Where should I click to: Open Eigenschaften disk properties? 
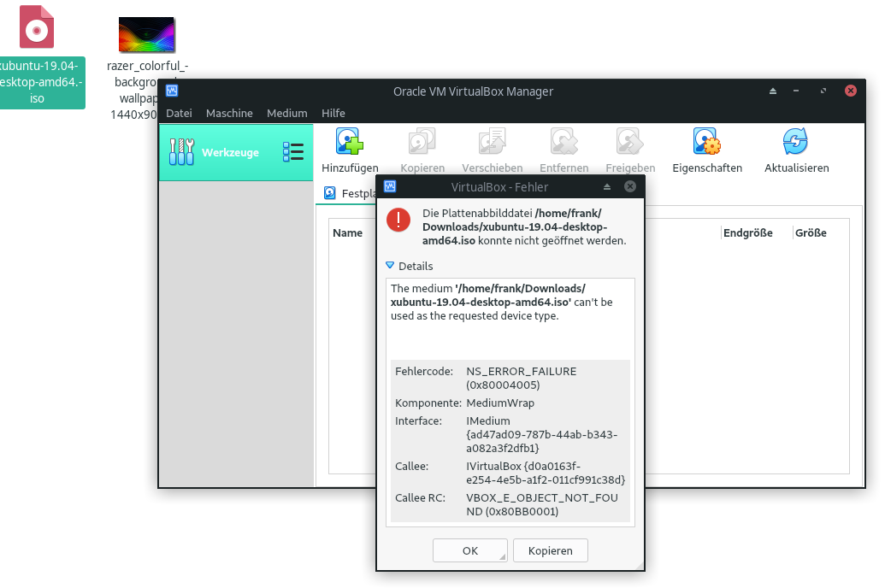[x=707, y=142]
